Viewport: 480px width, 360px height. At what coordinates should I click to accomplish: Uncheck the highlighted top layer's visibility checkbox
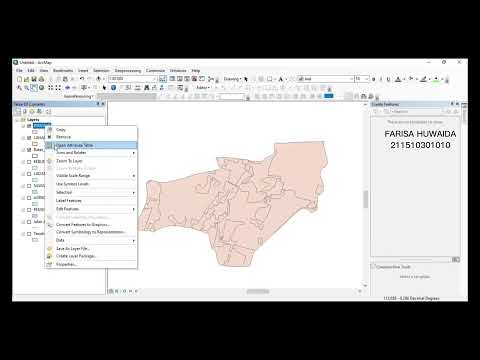[x=29, y=126]
